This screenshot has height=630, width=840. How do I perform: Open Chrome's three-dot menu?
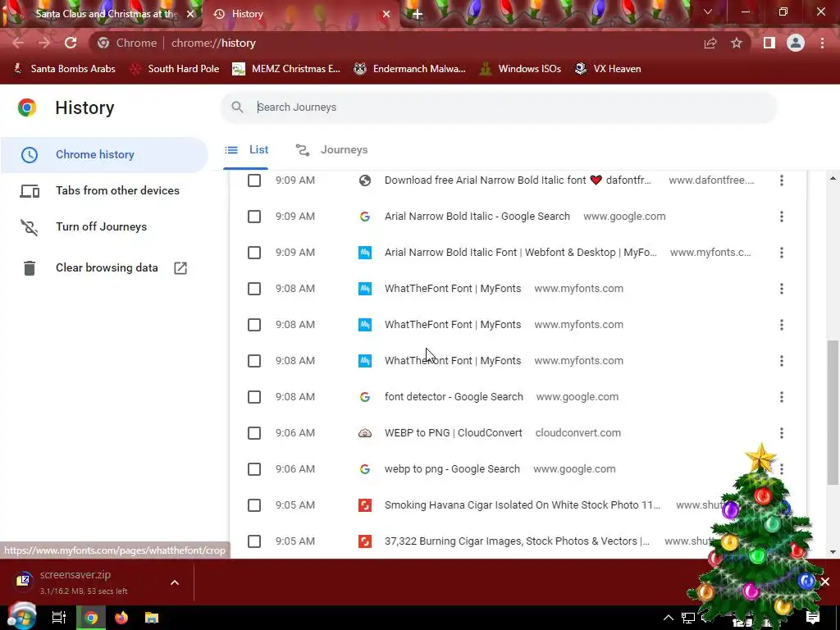click(x=822, y=43)
